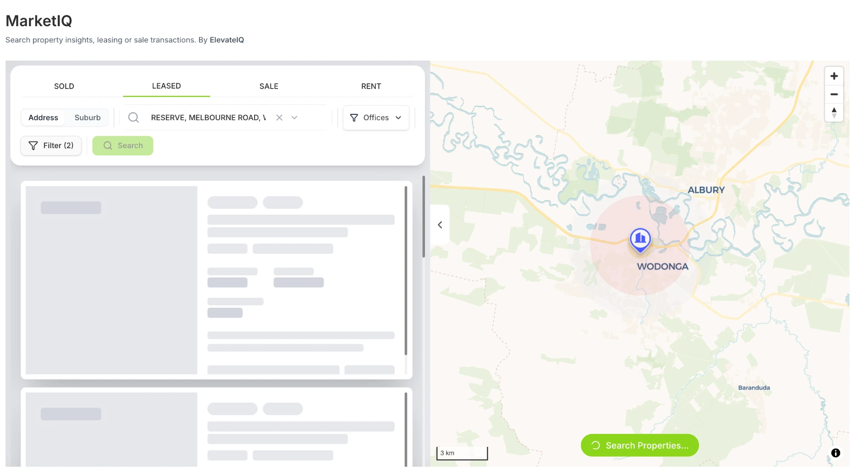Click the first card's inner scrollbar

(x=406, y=271)
